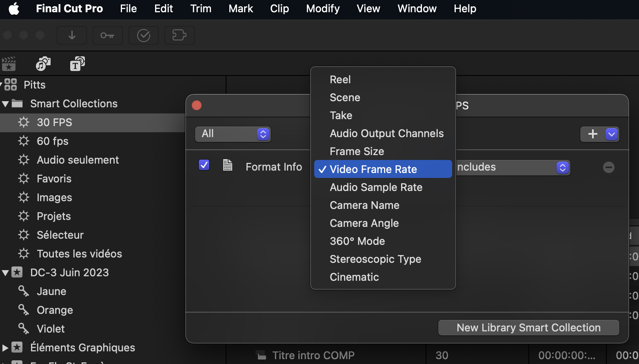Add a new filter rule
The height and width of the screenshot is (364, 639).
(x=592, y=134)
